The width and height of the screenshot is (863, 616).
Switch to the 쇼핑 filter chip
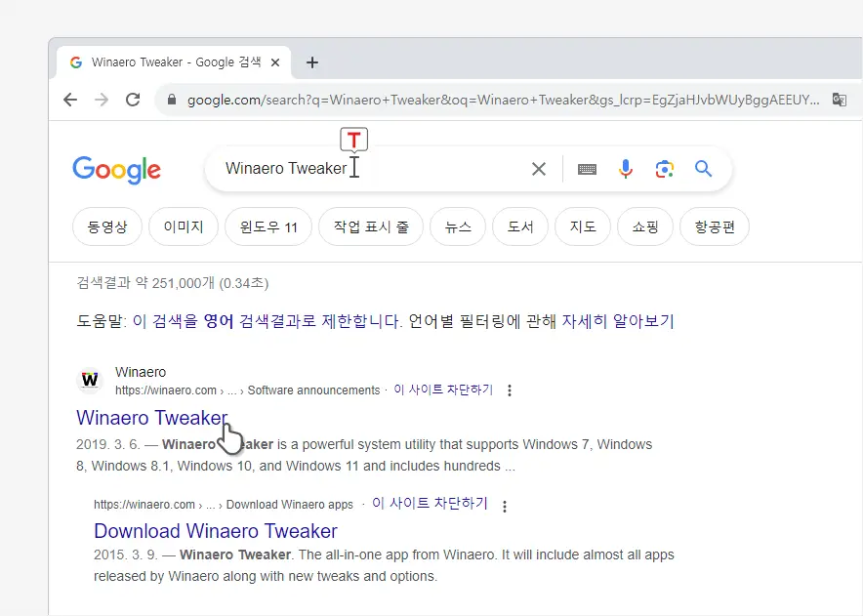coord(644,226)
